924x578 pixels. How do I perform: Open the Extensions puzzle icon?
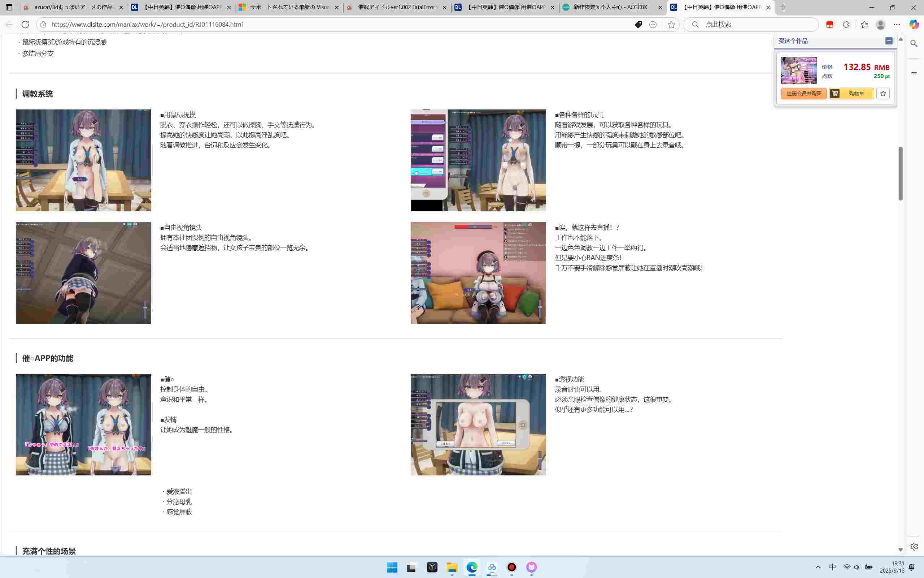pos(846,25)
